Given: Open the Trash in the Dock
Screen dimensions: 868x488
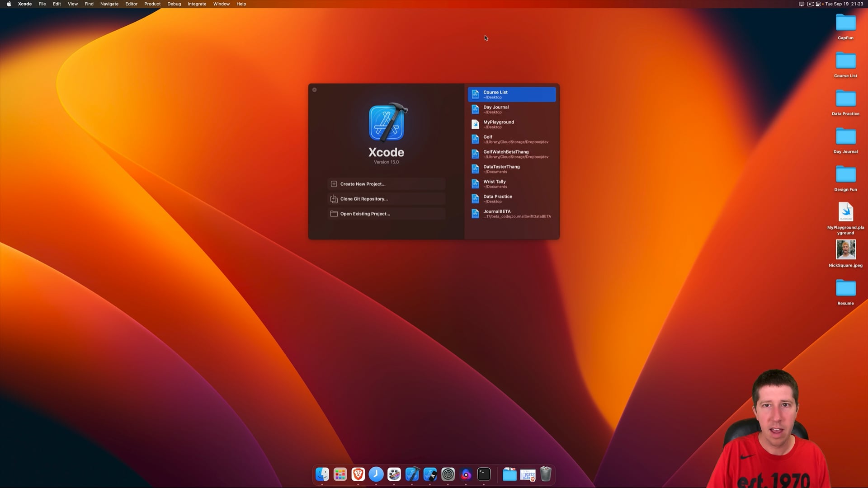Looking at the screenshot, I should pos(546,474).
